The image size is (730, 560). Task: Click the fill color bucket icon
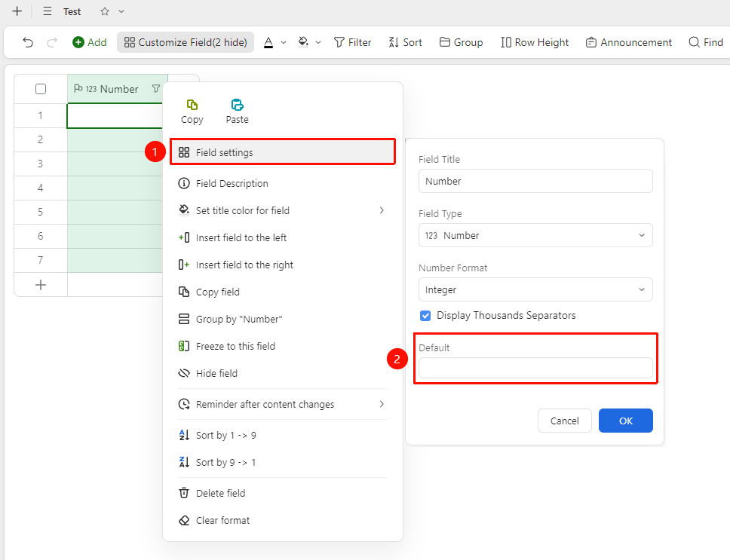coord(303,42)
